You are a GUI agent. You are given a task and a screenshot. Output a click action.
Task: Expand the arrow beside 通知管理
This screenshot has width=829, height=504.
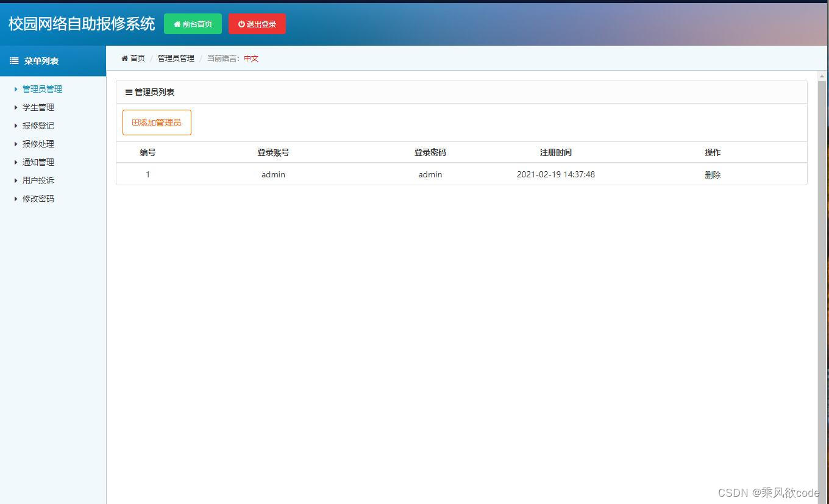16,162
